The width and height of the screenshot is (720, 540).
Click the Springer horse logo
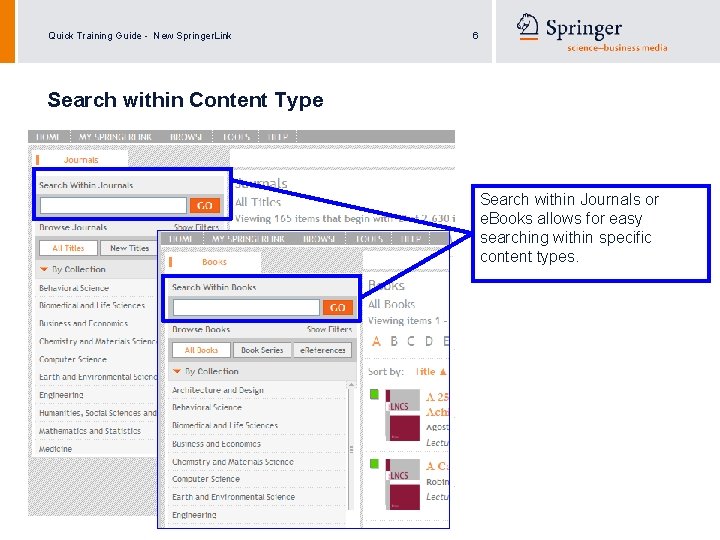pyautogui.click(x=527, y=26)
